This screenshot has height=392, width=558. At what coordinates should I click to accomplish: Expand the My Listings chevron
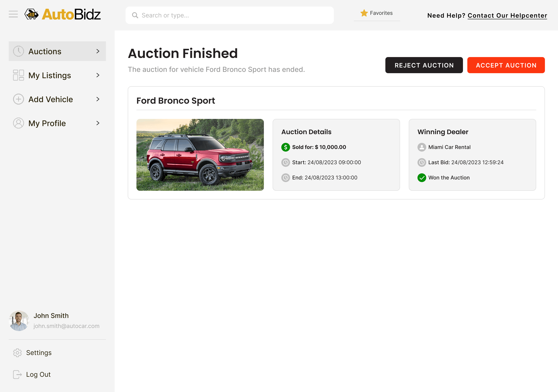click(x=98, y=75)
